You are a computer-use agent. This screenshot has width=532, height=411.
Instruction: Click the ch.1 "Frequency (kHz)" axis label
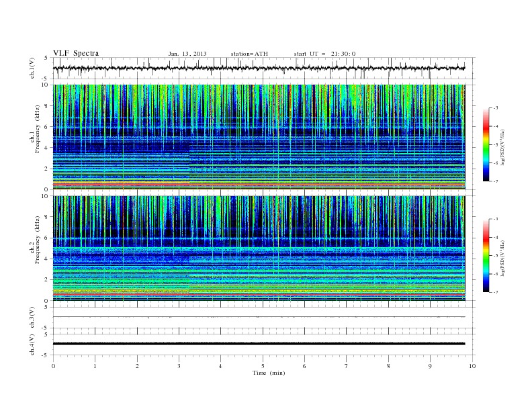coord(37,129)
